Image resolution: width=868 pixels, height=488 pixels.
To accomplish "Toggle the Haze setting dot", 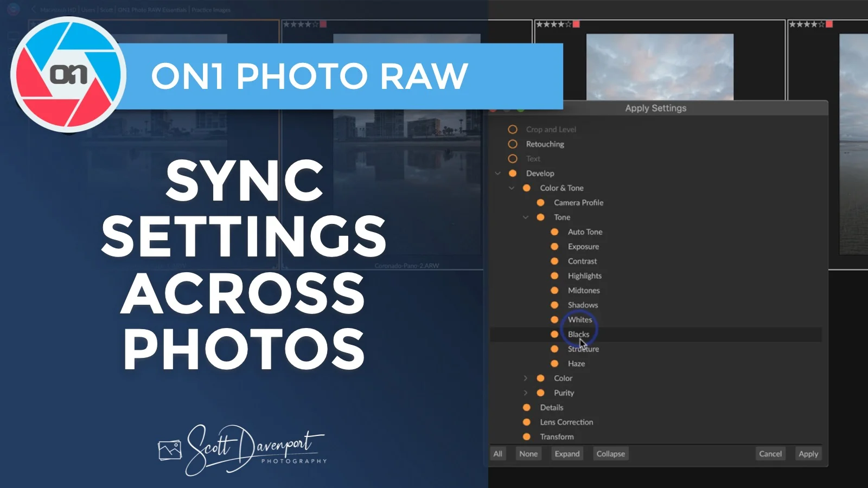I will [x=554, y=364].
